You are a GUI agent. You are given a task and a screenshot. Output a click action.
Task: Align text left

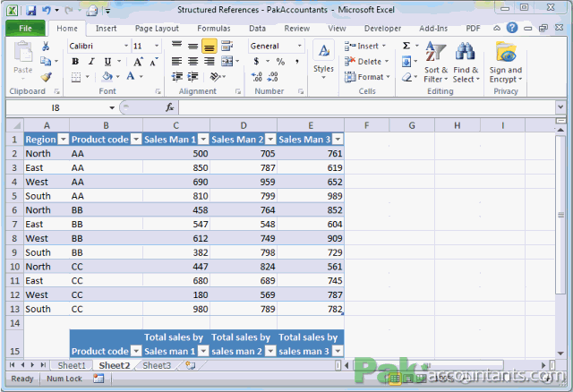[x=177, y=62]
